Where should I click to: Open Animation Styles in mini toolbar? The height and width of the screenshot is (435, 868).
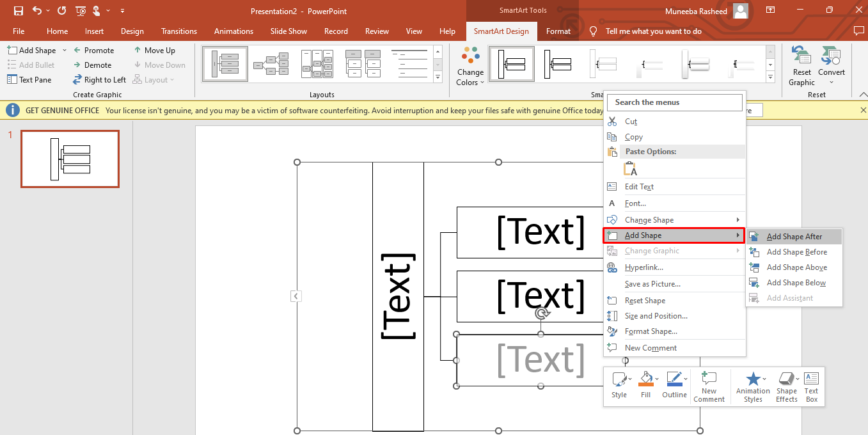753,386
